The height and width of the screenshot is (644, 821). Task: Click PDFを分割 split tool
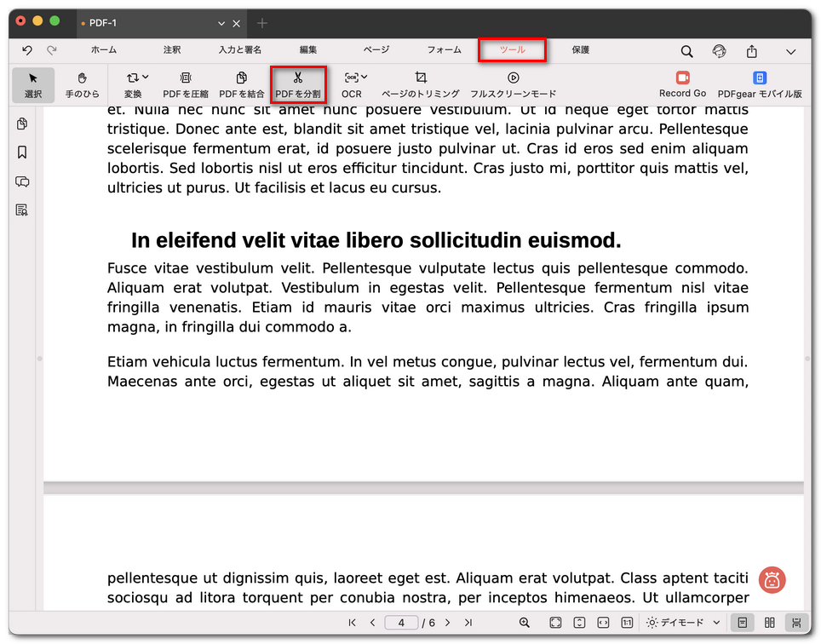click(298, 85)
